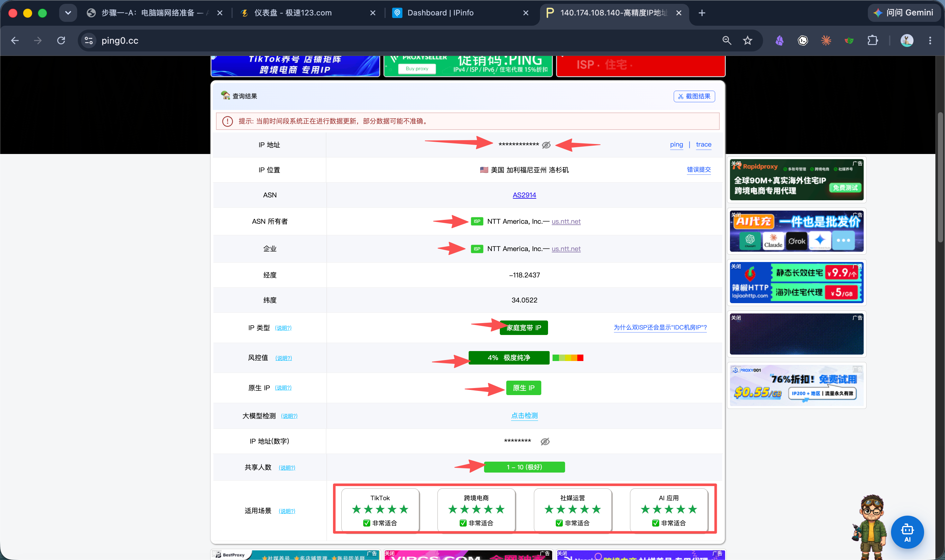Click the warning icon in the red notice
Screen dimensions: 945x560
(227, 121)
